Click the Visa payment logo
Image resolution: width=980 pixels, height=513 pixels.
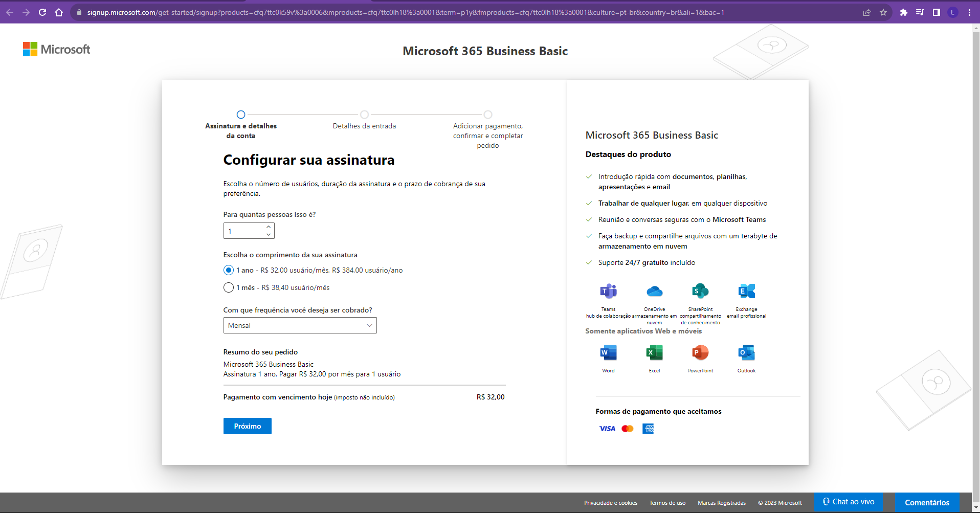coord(607,429)
